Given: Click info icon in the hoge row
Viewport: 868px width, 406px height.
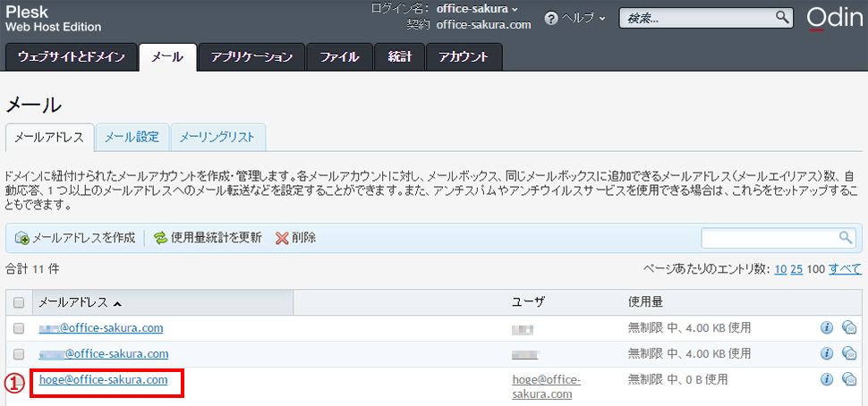Looking at the screenshot, I should 827,379.
